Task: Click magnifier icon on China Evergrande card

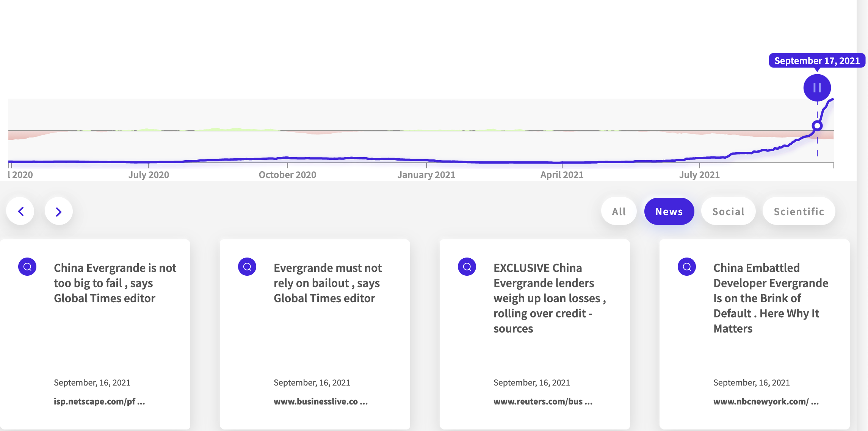Action: coord(27,267)
